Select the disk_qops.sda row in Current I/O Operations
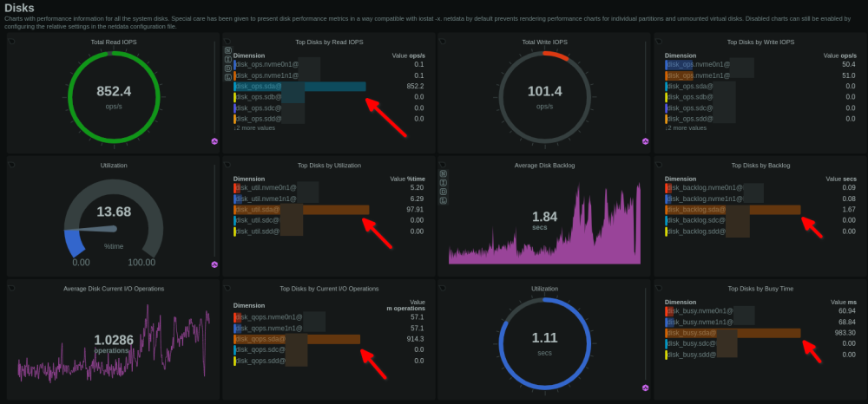This screenshot has width=868, height=404. click(329, 339)
